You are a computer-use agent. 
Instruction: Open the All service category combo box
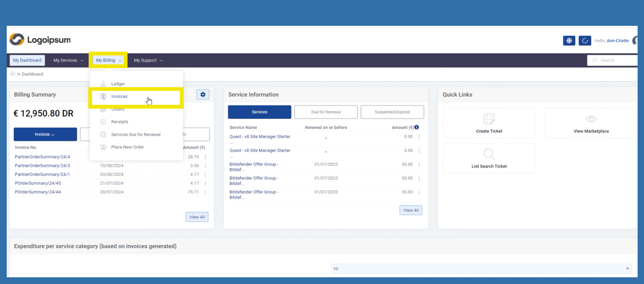tap(481, 269)
